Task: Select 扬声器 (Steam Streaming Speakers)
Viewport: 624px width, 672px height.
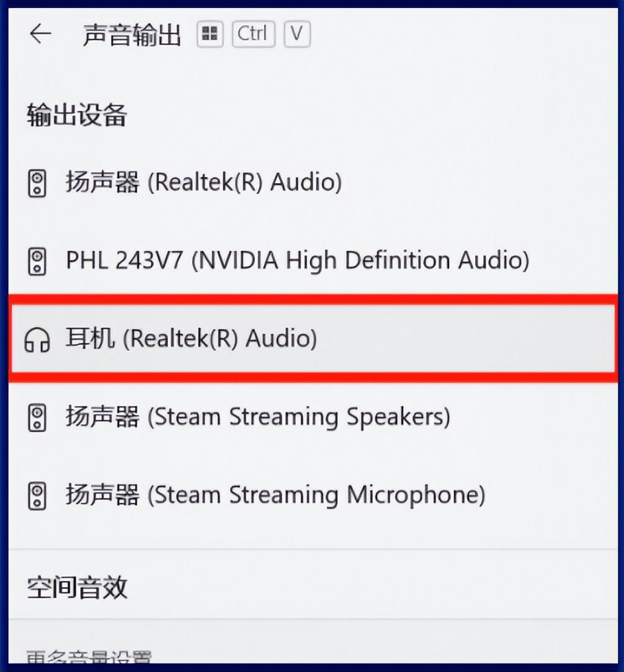Action: (x=313, y=417)
